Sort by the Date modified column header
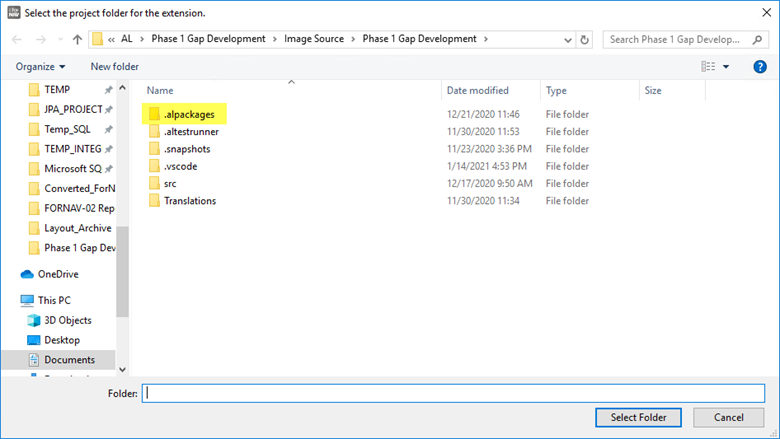Image resolution: width=780 pixels, height=439 pixels. tap(478, 90)
